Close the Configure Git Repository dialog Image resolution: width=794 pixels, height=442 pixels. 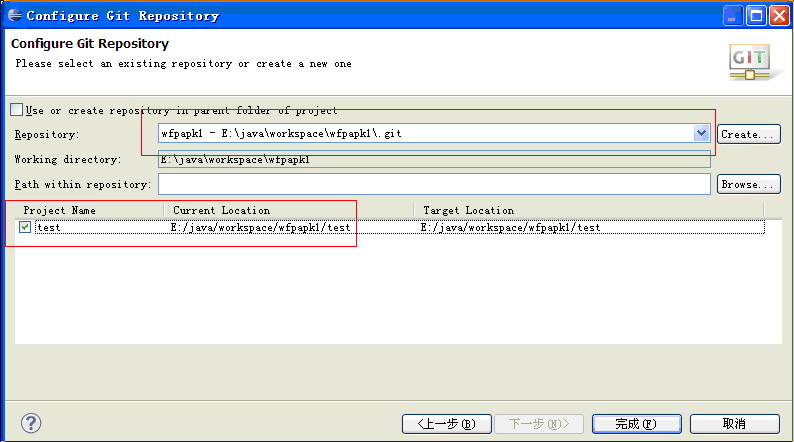(779, 16)
